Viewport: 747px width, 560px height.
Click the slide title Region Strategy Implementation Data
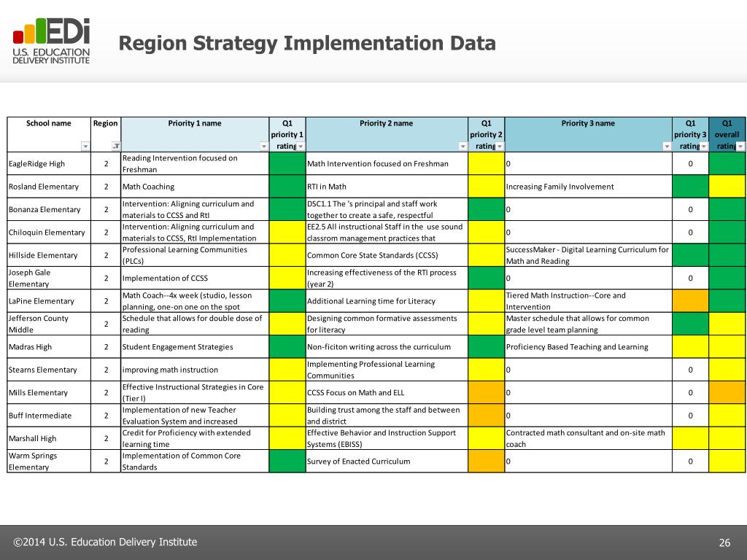point(307,43)
